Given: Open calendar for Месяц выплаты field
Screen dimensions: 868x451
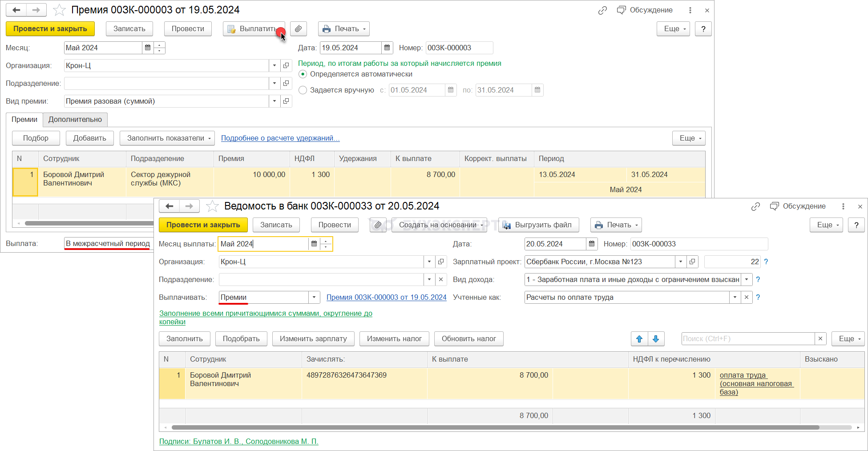Looking at the screenshot, I should 314,244.
